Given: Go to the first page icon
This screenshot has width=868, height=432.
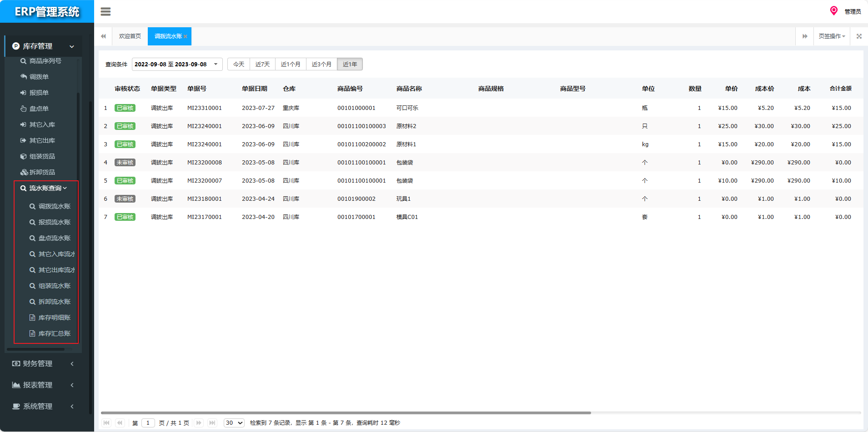Looking at the screenshot, I should [x=106, y=423].
